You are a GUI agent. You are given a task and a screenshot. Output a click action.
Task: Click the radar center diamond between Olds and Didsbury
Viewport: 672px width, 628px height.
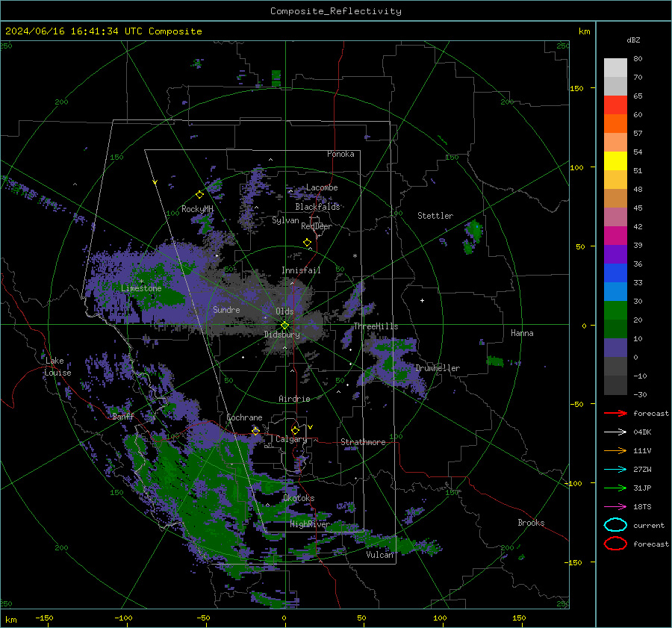point(284,326)
